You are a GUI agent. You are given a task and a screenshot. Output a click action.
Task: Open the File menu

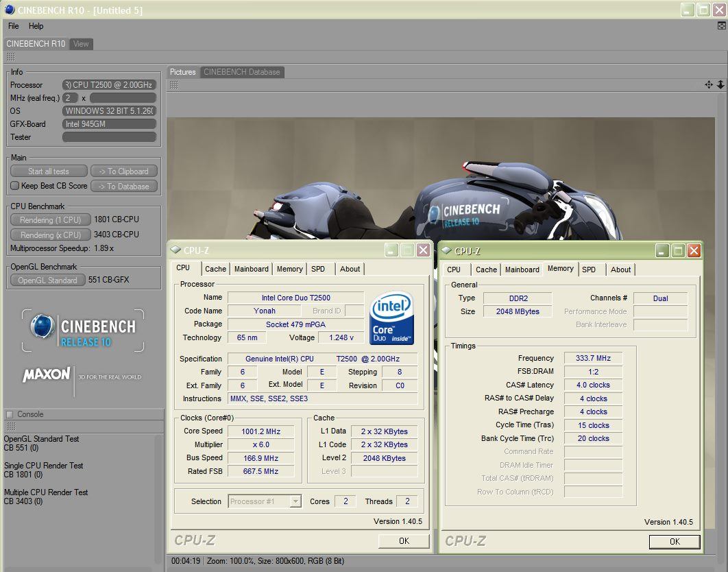click(x=14, y=26)
